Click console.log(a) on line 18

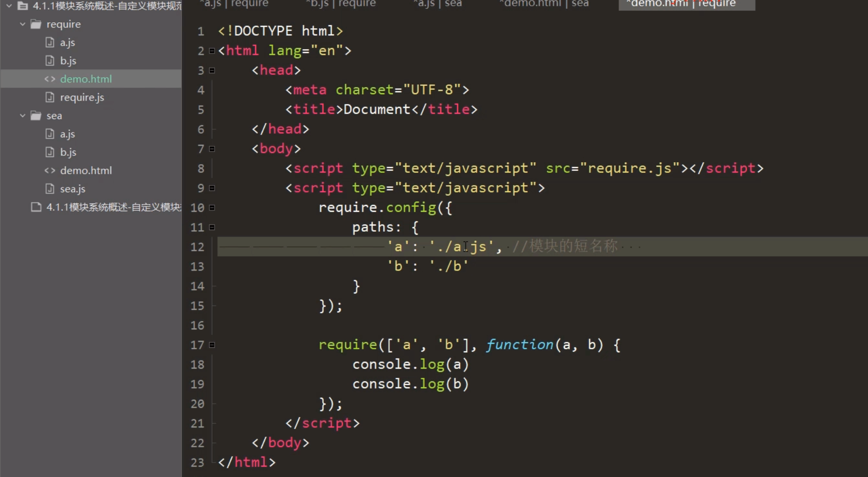(x=411, y=364)
